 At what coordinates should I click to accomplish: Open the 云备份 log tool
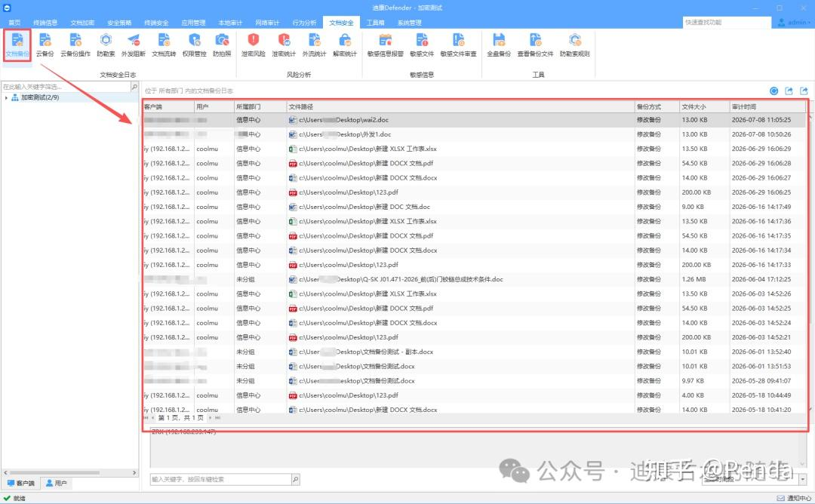(x=45, y=45)
